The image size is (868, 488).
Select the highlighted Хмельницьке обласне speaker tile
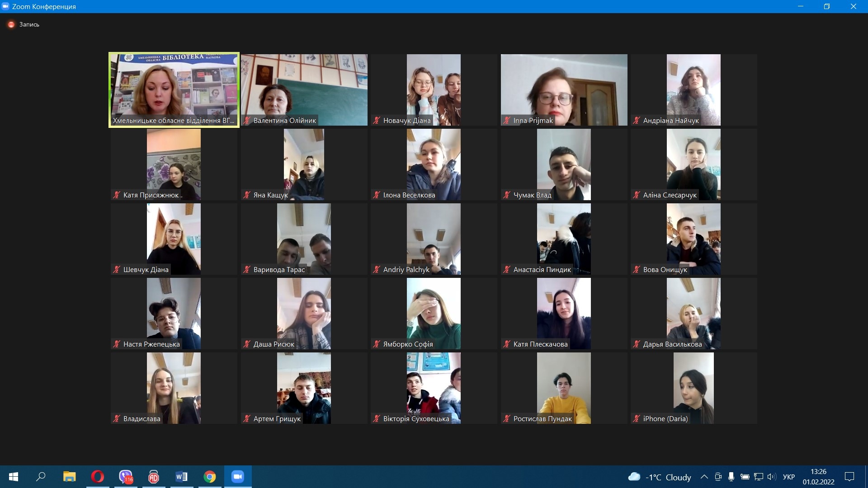point(174,89)
